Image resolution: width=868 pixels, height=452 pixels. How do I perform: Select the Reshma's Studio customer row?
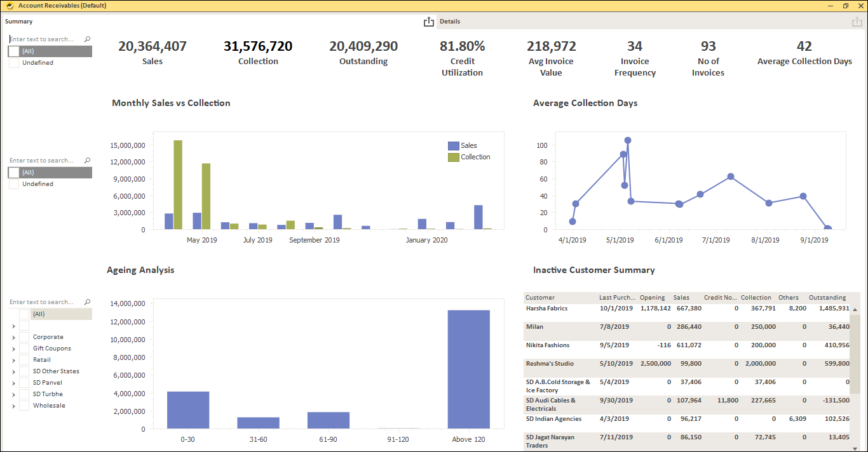pyautogui.click(x=552, y=363)
